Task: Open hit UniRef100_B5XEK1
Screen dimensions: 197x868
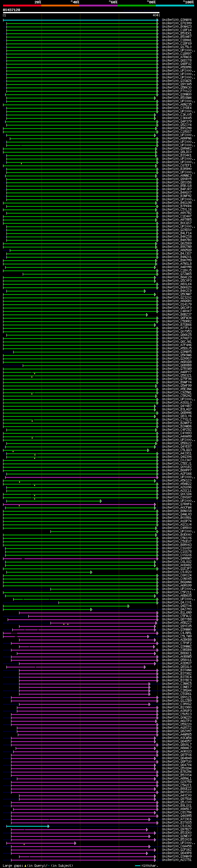Action: click(177, 33)
